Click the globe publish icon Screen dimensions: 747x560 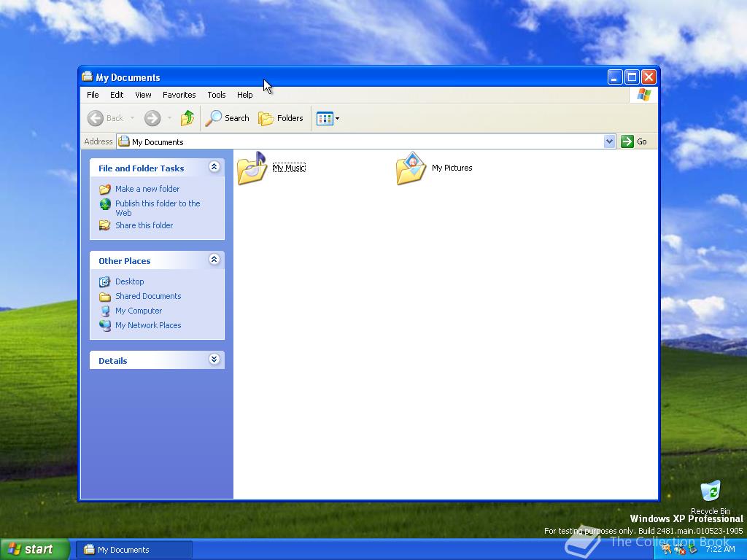coord(105,204)
